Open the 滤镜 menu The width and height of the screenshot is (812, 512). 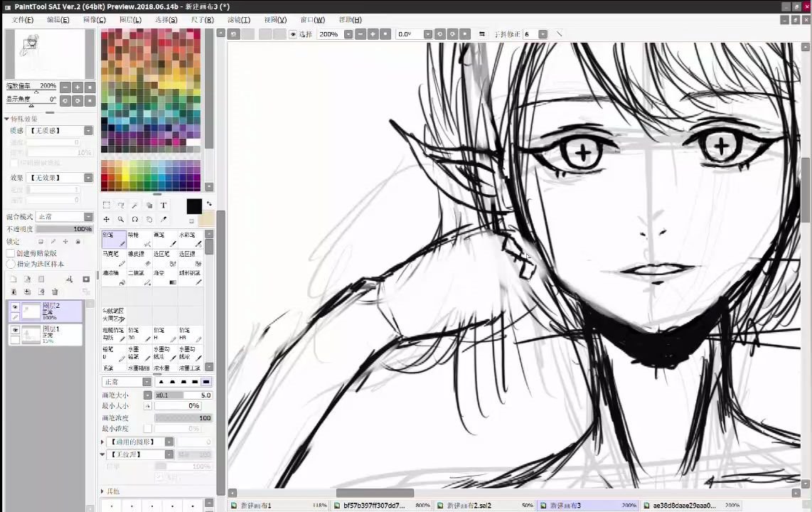238,19
